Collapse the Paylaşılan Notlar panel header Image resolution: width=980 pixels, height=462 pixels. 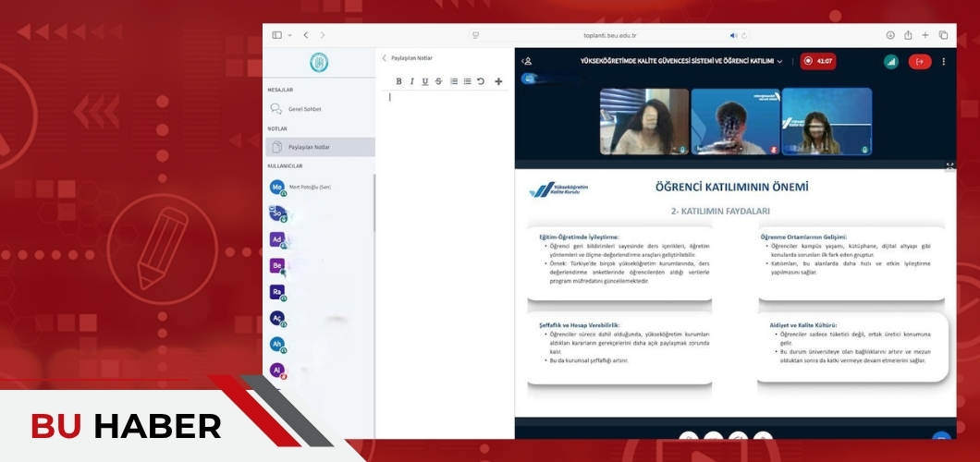[x=386, y=58]
